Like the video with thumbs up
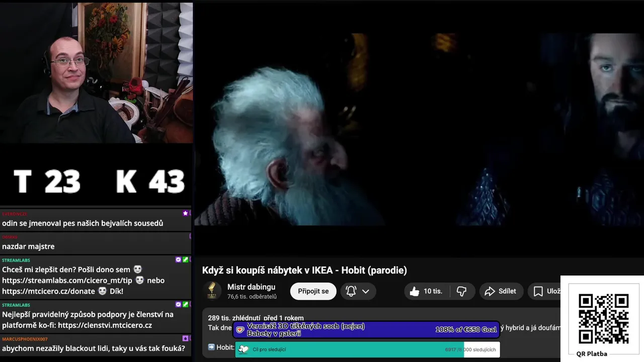 pos(426,291)
